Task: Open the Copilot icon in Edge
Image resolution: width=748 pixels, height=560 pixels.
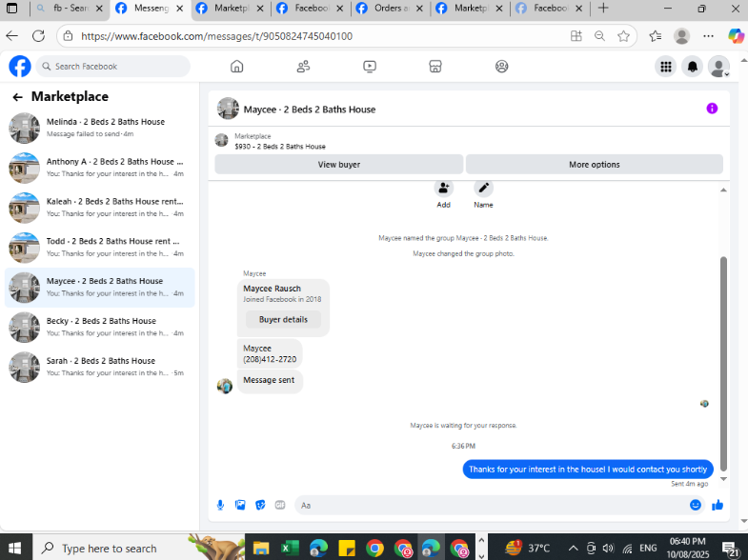Action: 735,36
